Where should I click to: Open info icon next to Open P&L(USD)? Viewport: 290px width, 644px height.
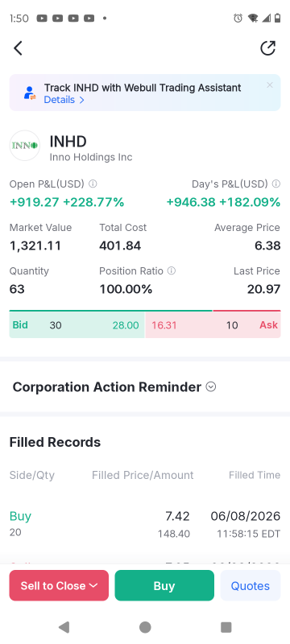pyautogui.click(x=93, y=184)
